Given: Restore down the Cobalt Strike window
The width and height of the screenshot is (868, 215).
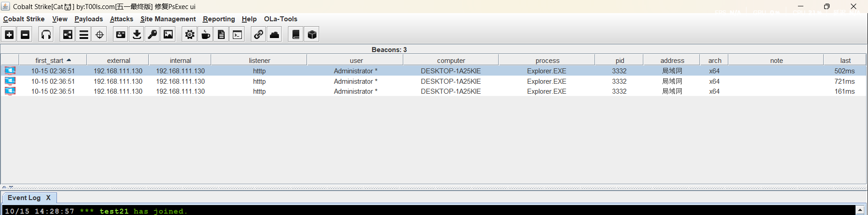Looking at the screenshot, I should click(x=826, y=6).
